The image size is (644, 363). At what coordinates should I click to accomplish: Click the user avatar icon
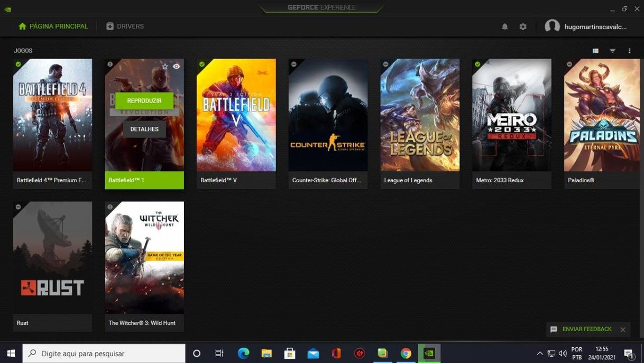coord(552,26)
